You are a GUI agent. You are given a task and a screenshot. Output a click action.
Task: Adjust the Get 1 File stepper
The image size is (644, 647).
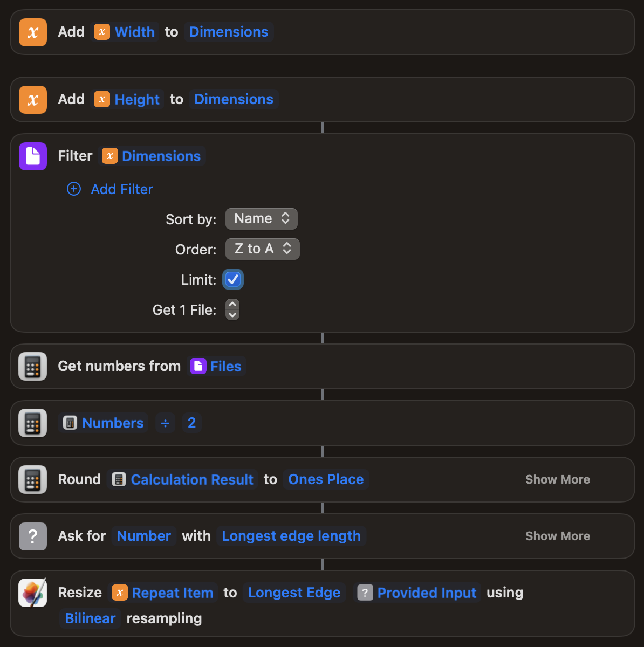(x=232, y=309)
